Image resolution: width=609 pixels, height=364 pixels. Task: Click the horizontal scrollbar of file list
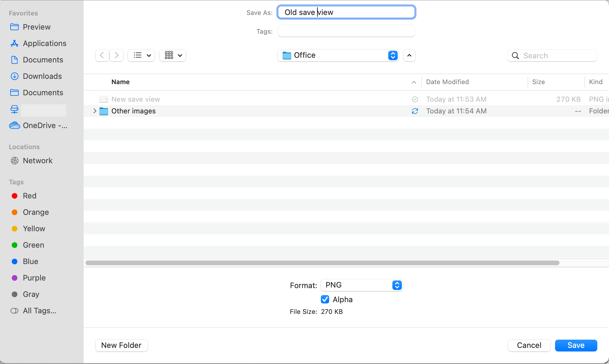tap(322, 263)
